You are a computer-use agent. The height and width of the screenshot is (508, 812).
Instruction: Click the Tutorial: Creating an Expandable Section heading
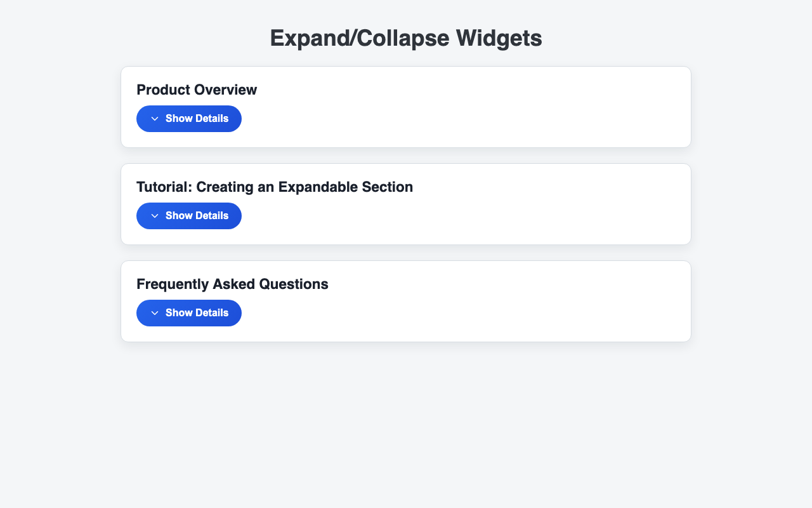(275, 187)
